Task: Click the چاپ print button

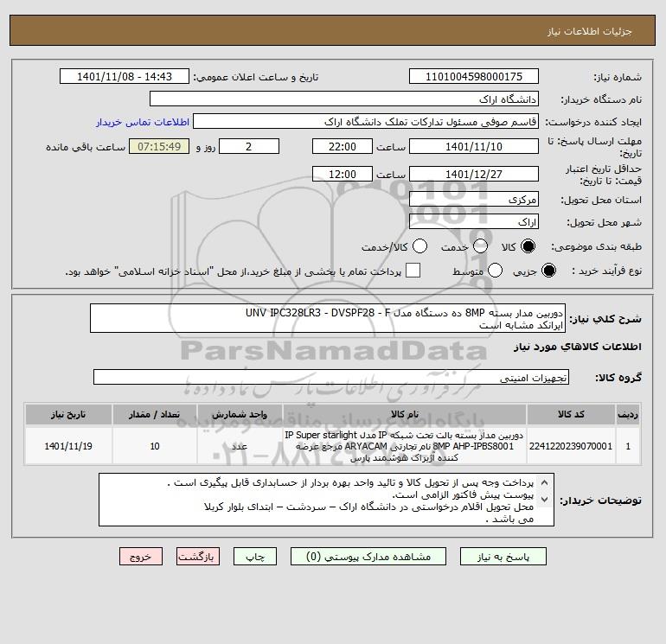Action: [x=255, y=557]
